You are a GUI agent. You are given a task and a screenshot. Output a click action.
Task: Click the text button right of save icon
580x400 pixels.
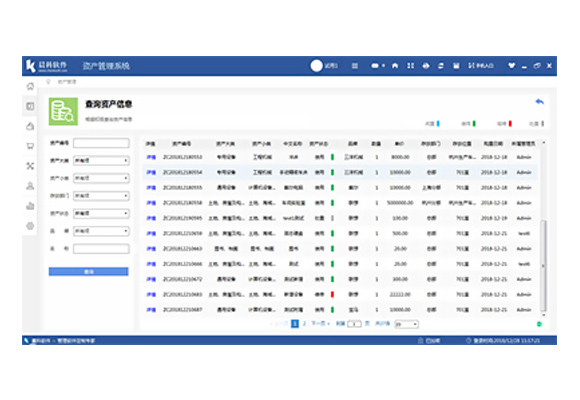point(481,66)
